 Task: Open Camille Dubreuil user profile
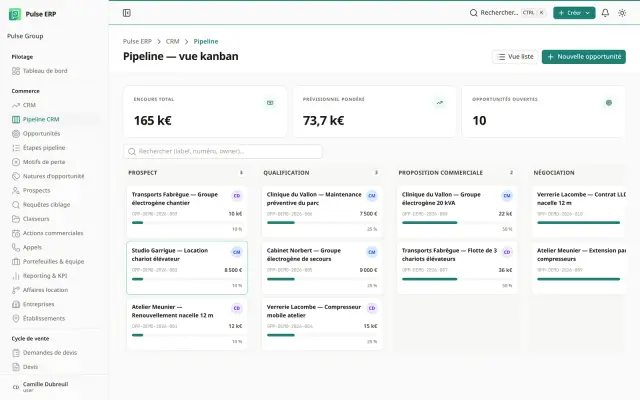tap(54, 387)
